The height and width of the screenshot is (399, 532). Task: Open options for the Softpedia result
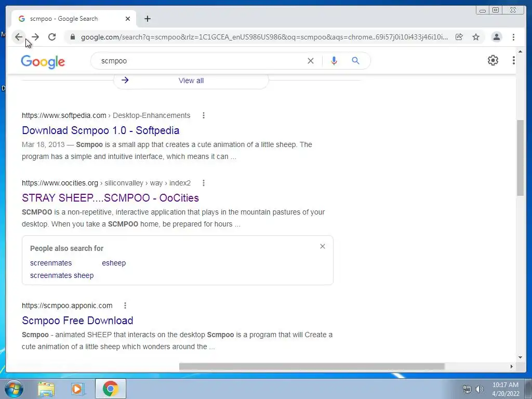coord(204,115)
